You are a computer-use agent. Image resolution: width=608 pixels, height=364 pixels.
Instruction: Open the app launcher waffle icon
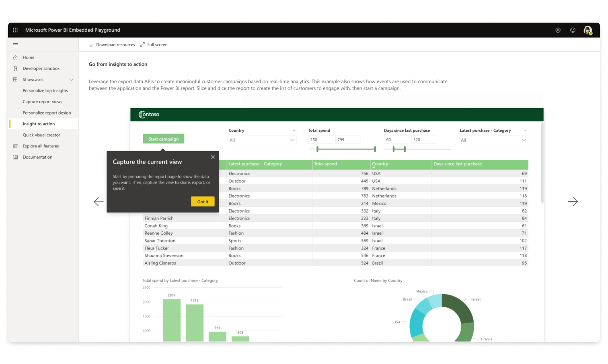[x=15, y=30]
